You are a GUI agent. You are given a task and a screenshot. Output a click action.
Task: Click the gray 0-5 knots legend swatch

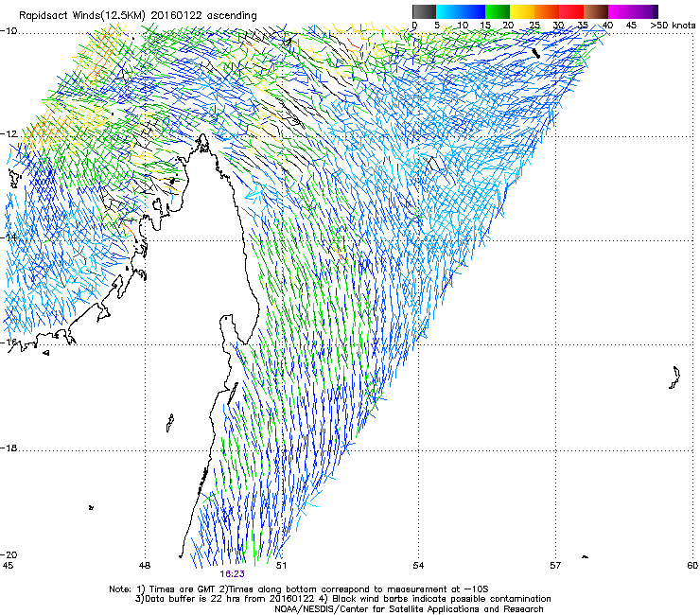(x=424, y=11)
